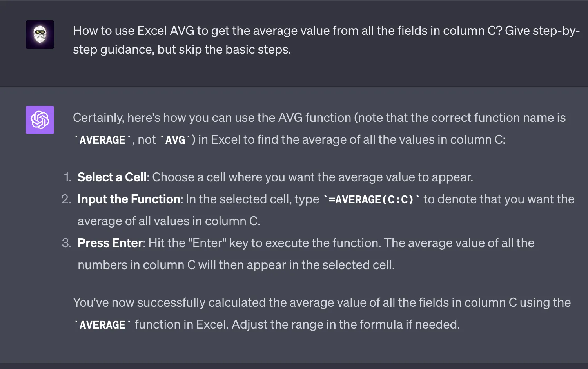Click list number 1 marker
The height and width of the screenshot is (369, 588).
pos(67,177)
